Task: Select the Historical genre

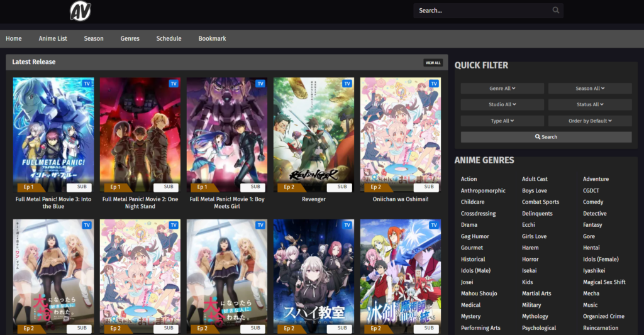Action: [x=473, y=260]
